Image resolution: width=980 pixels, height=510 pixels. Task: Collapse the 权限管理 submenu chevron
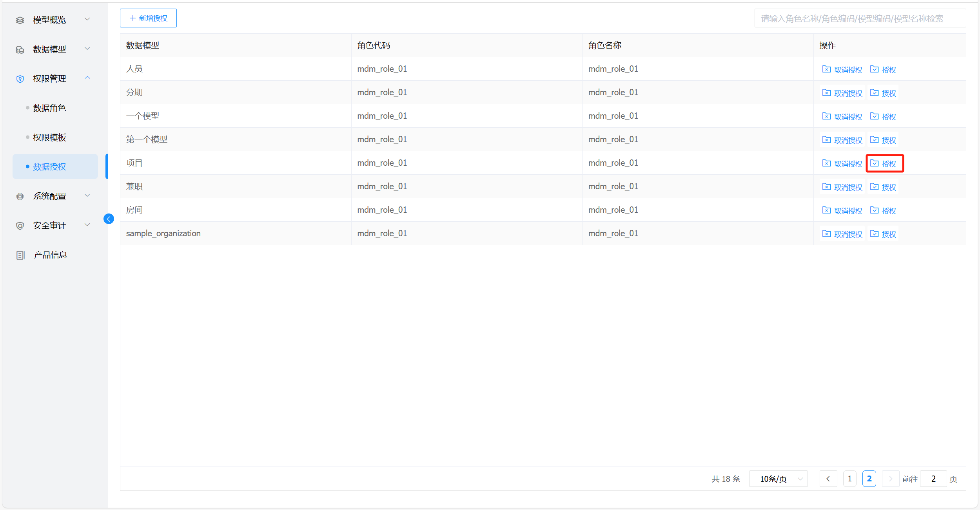(x=87, y=78)
